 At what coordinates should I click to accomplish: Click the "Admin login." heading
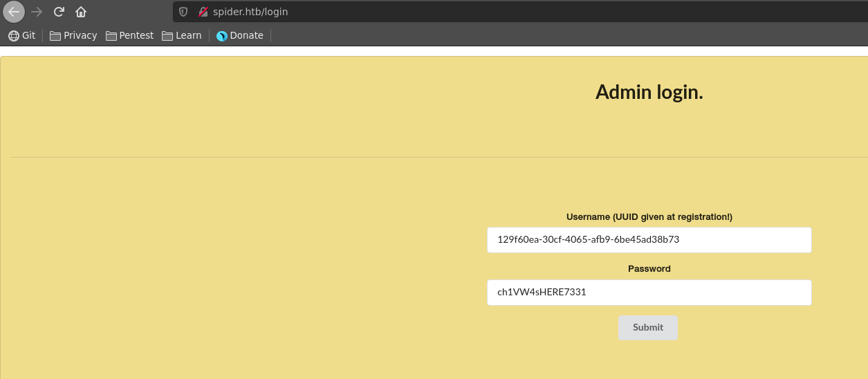tap(649, 92)
